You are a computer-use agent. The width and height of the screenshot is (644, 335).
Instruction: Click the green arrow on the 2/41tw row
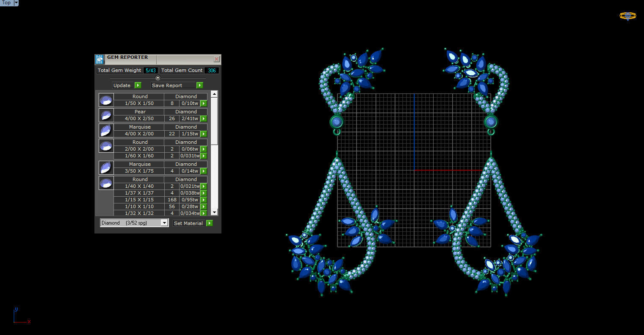(204, 118)
